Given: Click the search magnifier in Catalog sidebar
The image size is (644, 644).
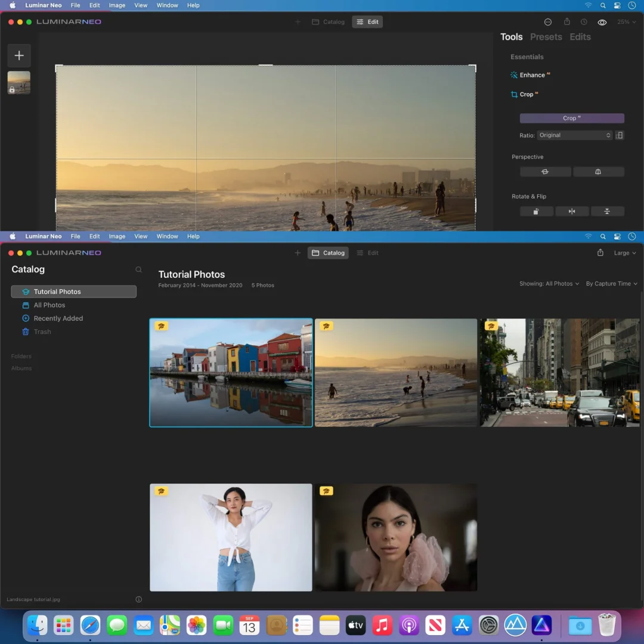Looking at the screenshot, I should coord(138,270).
